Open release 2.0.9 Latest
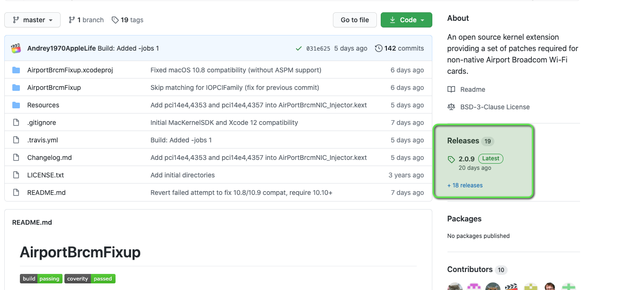 (481, 159)
